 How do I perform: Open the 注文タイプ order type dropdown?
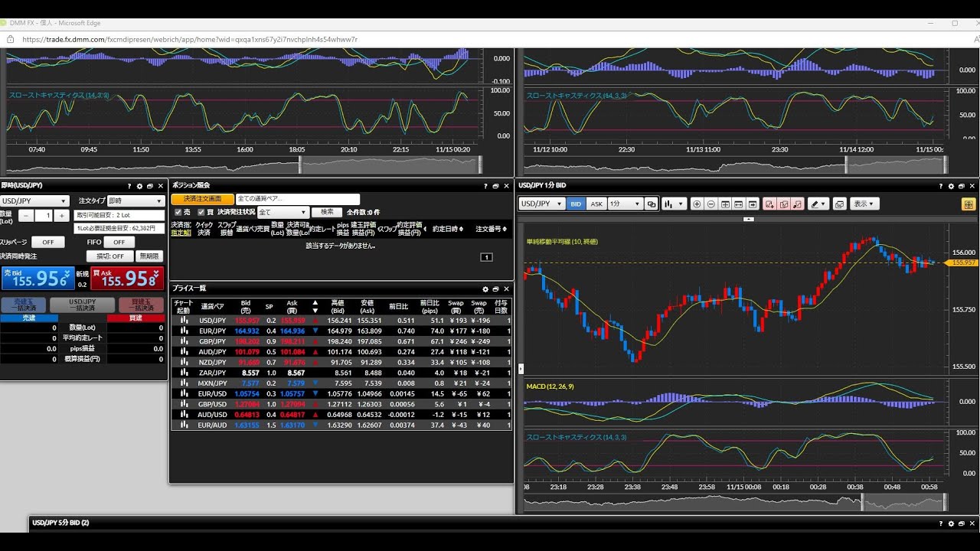pos(136,201)
